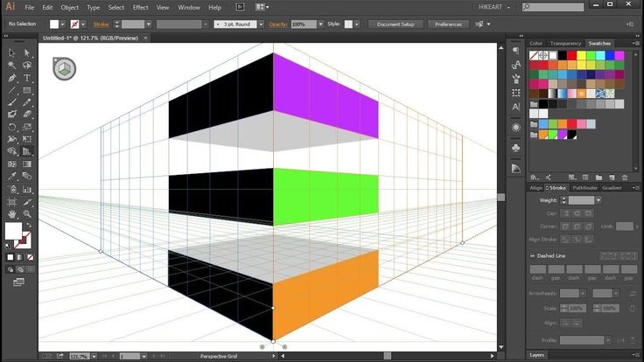The image size is (644, 362).
Task: Select the Paintbrush tool
Action: 12,102
